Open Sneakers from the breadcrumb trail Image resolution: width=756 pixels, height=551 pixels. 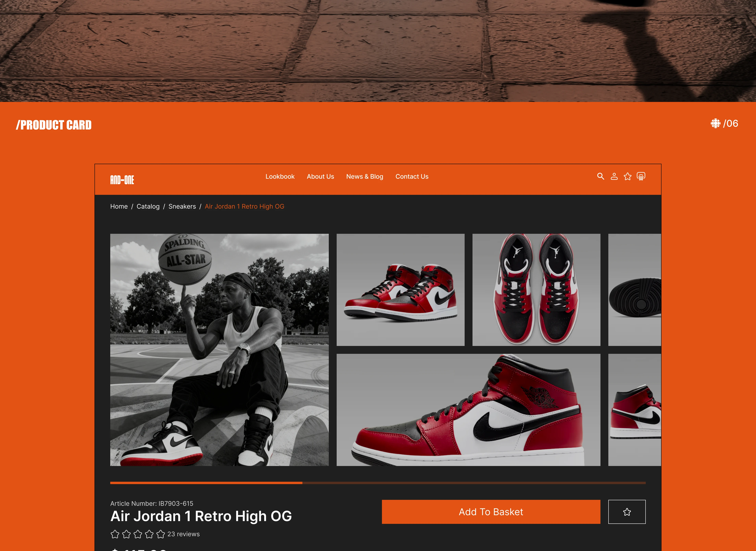(x=182, y=206)
